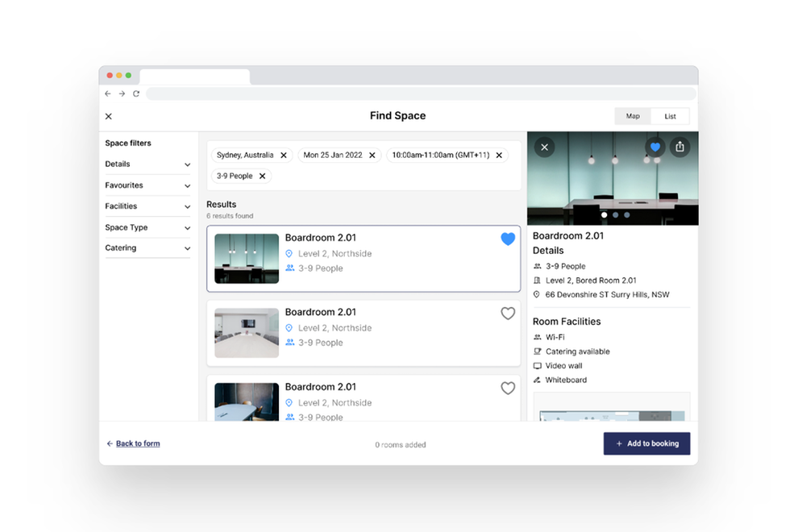Click the Add to booking button
798x532 pixels.
pos(646,443)
